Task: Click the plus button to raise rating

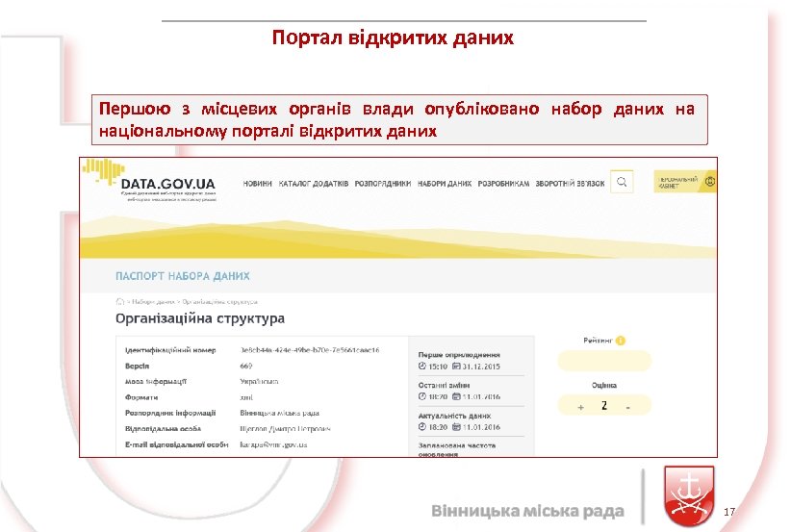Action: (x=580, y=407)
